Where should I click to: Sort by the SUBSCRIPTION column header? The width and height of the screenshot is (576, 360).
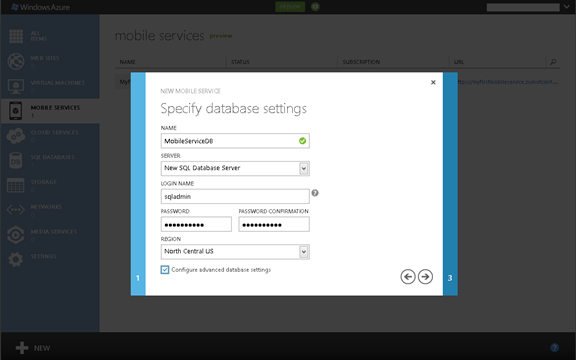361,62
